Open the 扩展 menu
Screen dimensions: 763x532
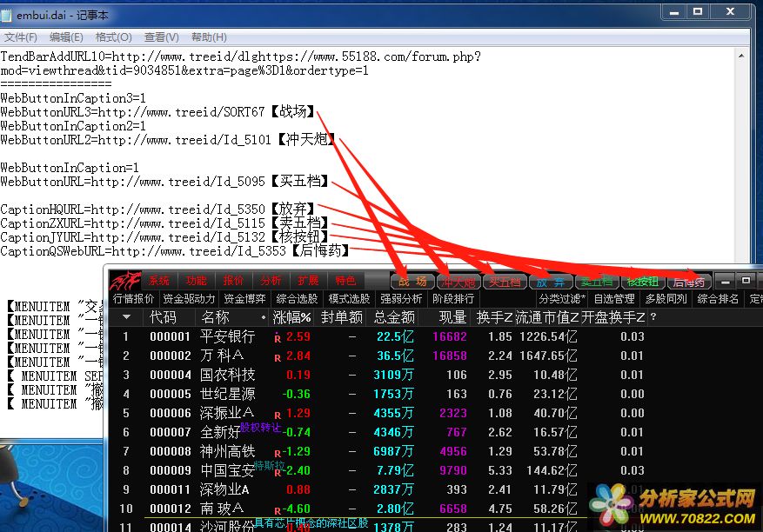(308, 281)
